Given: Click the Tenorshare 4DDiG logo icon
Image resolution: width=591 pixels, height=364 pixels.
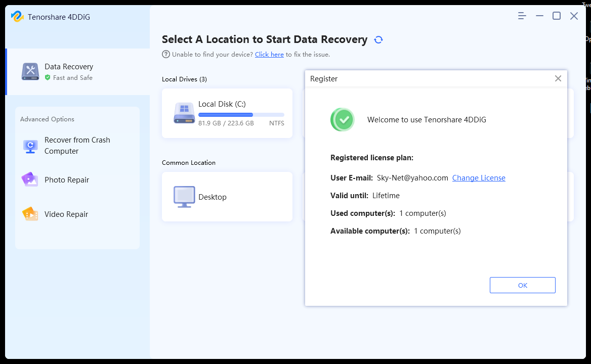Looking at the screenshot, I should [17, 17].
